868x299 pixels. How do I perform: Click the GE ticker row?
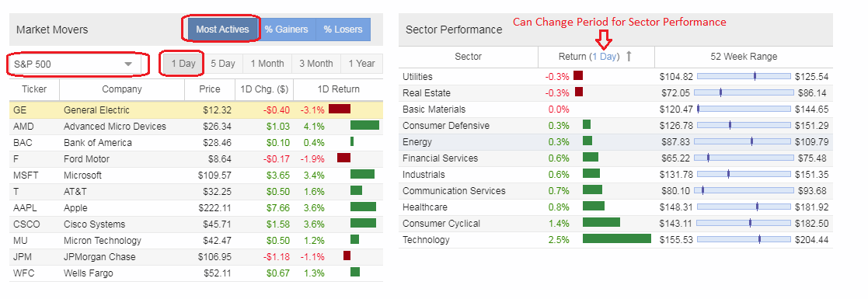[x=196, y=110]
